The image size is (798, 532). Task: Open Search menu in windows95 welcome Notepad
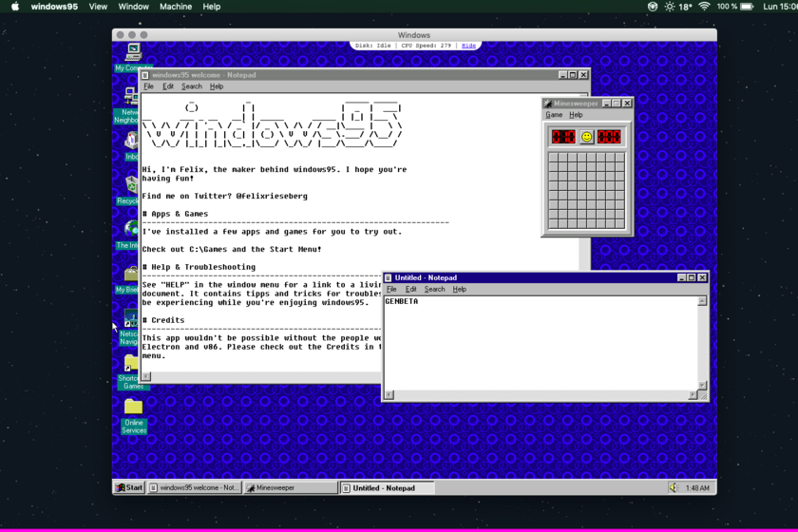[x=192, y=86]
